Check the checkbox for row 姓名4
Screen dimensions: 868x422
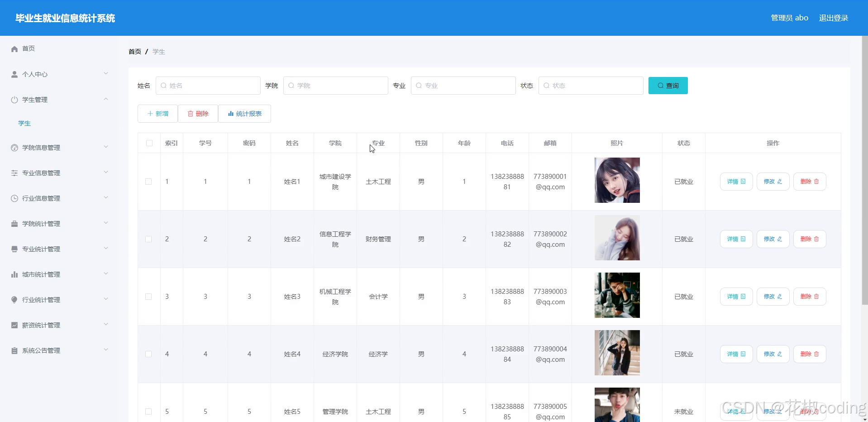pos(148,354)
